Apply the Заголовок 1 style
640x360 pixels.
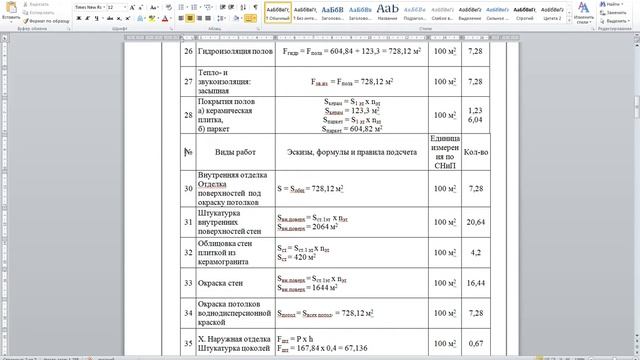point(332,12)
